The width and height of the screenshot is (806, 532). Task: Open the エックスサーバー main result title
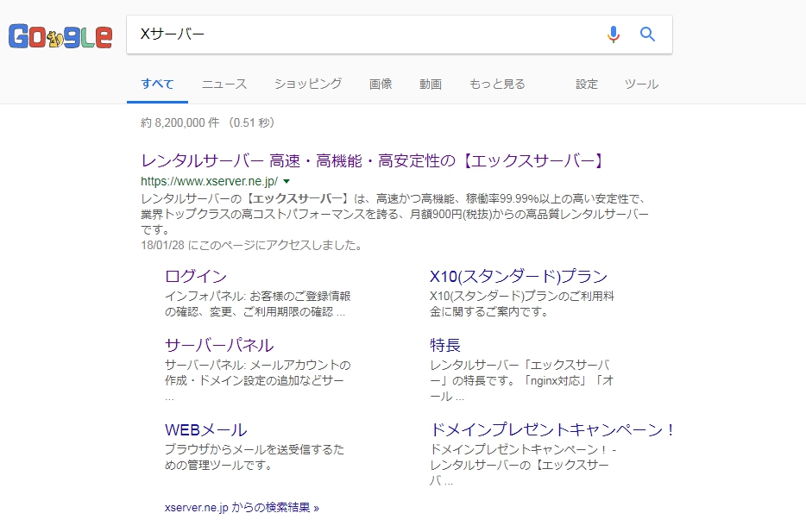click(x=374, y=160)
